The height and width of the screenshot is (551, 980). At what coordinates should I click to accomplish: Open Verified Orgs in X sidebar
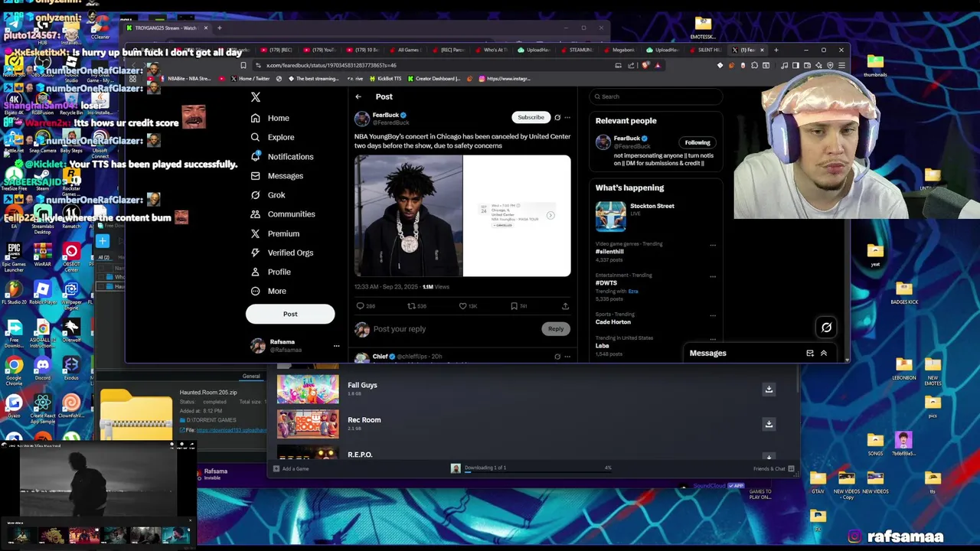pyautogui.click(x=282, y=253)
